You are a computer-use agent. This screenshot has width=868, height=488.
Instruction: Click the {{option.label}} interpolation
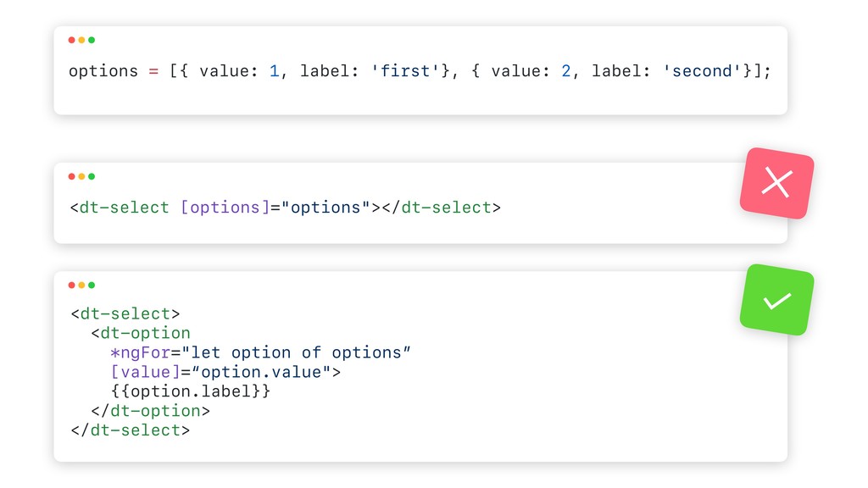191,391
